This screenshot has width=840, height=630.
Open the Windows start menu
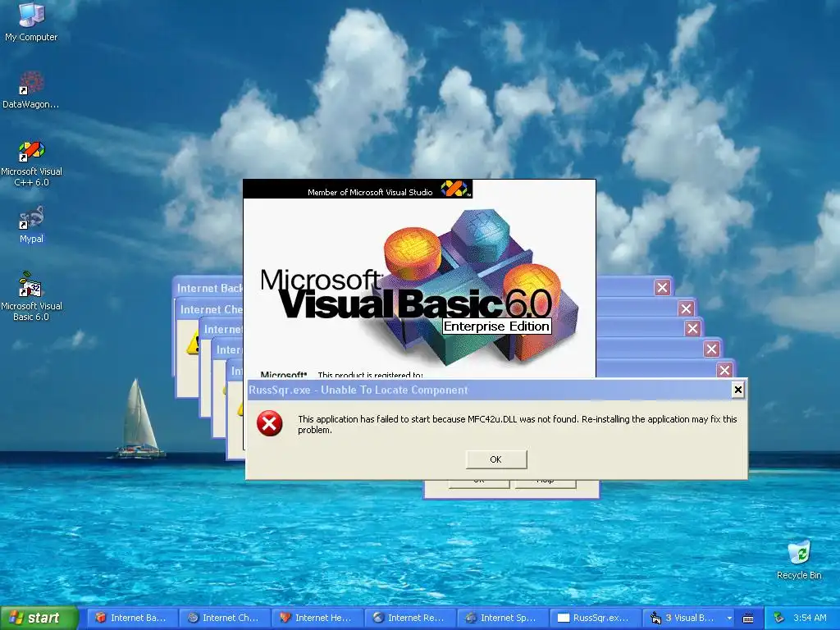click(x=39, y=618)
